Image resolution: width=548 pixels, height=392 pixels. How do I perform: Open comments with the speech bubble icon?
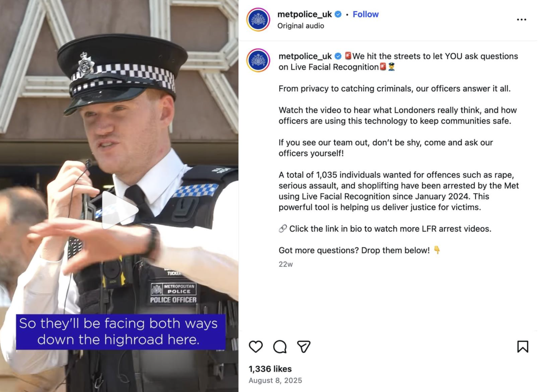[280, 347]
